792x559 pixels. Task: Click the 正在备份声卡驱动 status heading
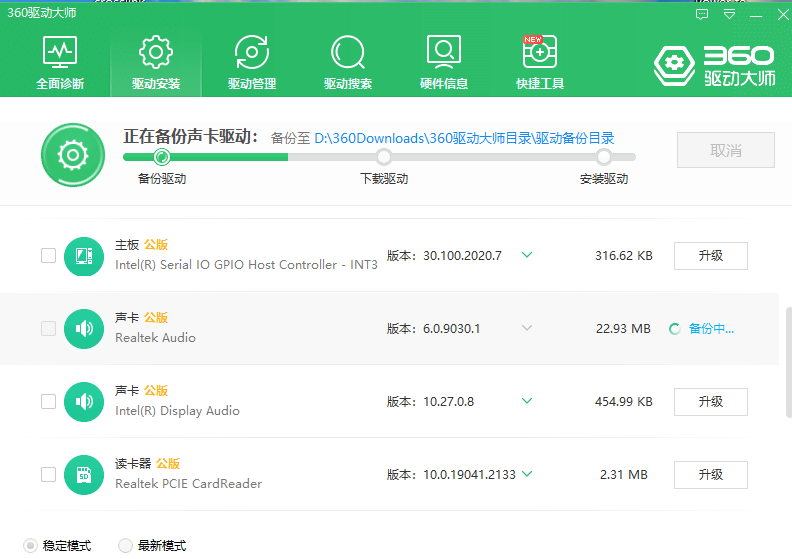tap(191, 136)
